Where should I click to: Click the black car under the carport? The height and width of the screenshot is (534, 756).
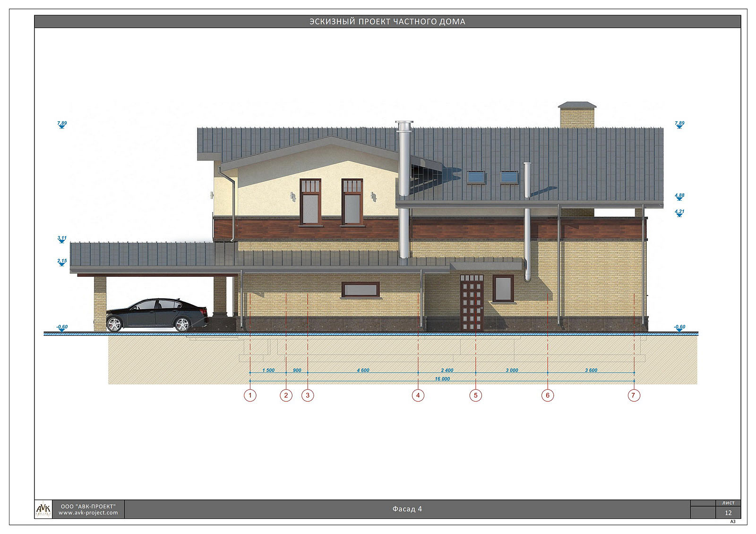tap(157, 314)
